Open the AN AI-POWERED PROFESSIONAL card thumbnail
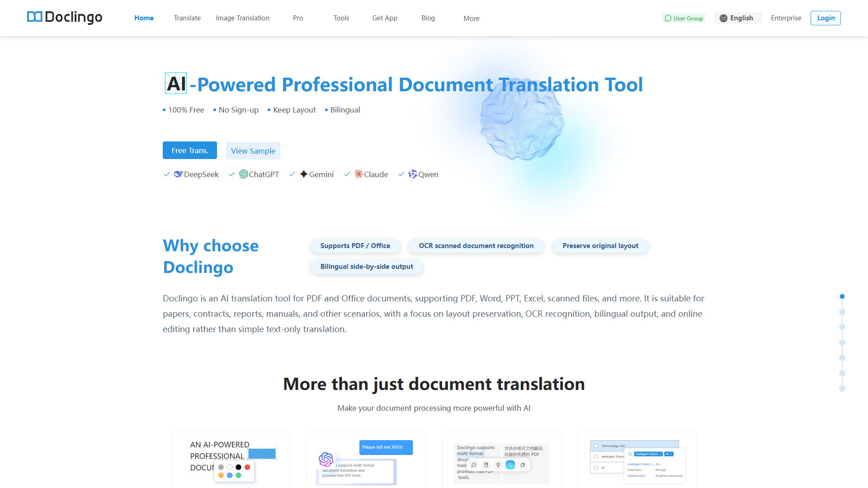 point(231,459)
